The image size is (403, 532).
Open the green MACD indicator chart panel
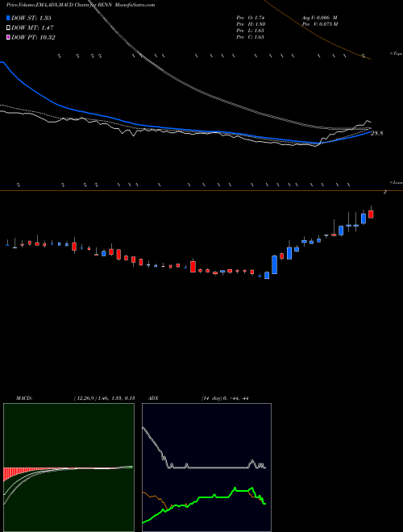(x=69, y=468)
